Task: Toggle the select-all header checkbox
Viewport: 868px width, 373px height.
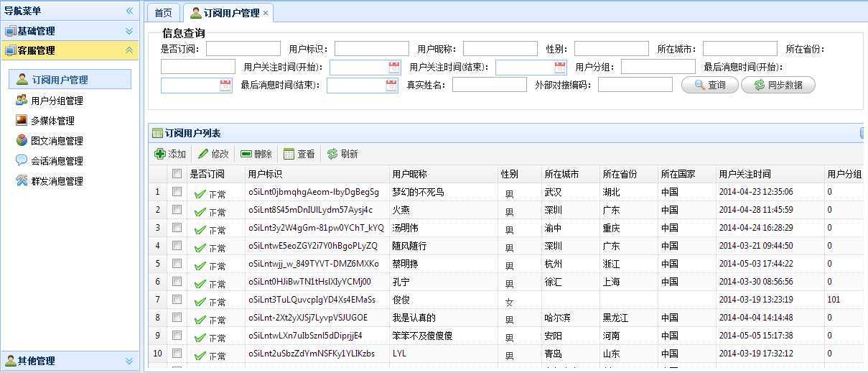Action: pyautogui.click(x=177, y=173)
